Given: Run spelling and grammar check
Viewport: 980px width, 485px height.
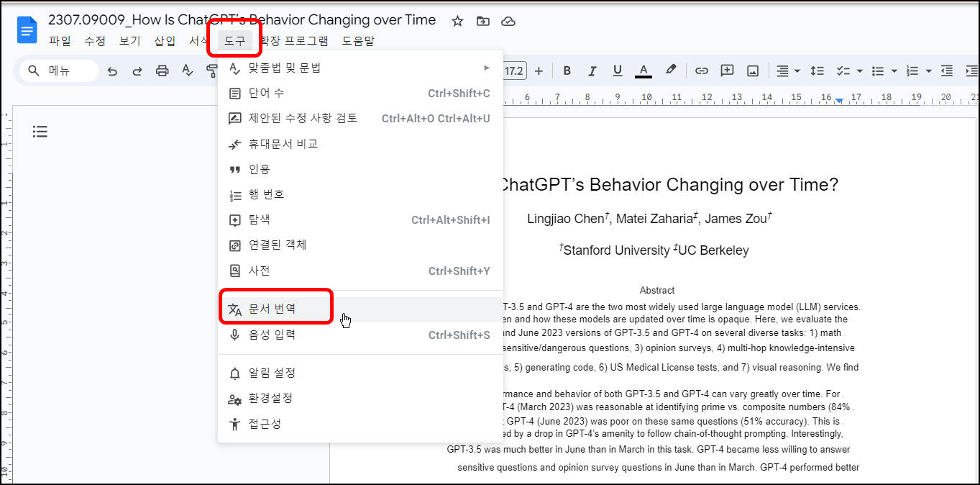Looking at the screenshot, I should point(186,70).
